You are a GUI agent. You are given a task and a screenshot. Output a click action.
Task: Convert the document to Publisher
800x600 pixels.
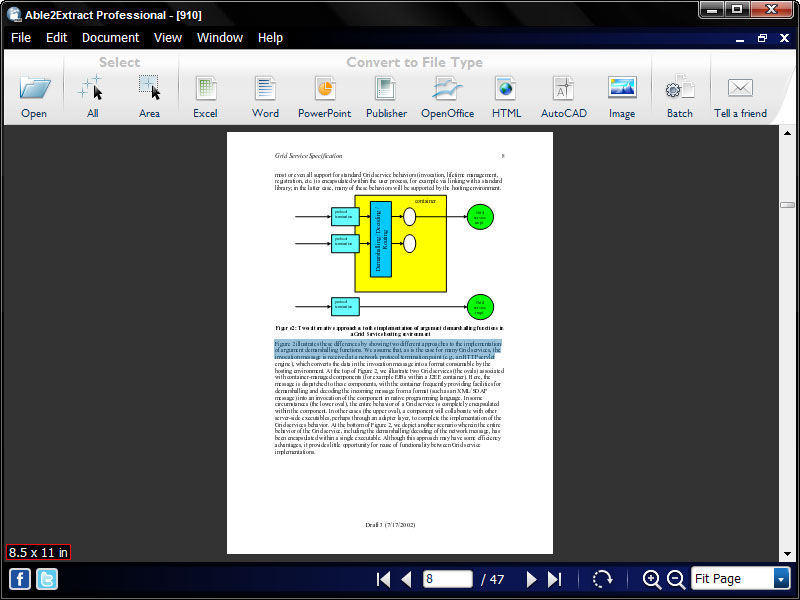click(x=385, y=90)
